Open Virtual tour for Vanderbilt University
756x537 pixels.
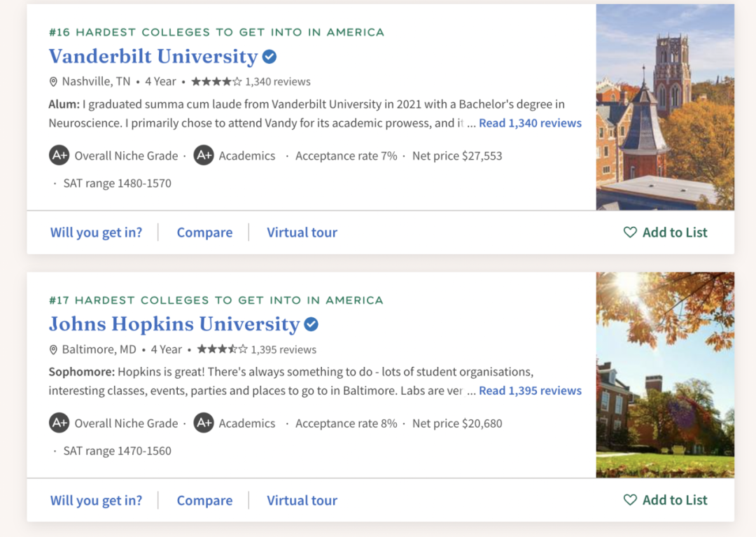(302, 232)
